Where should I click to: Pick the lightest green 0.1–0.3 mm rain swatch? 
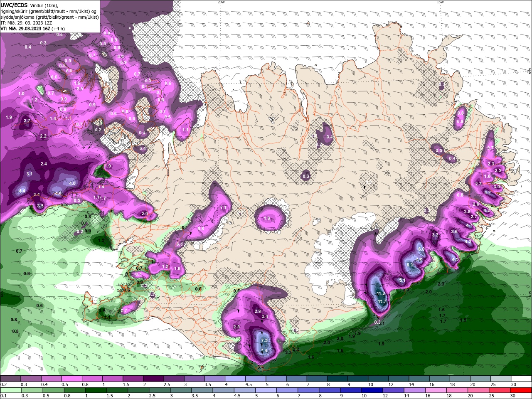click(10, 390)
